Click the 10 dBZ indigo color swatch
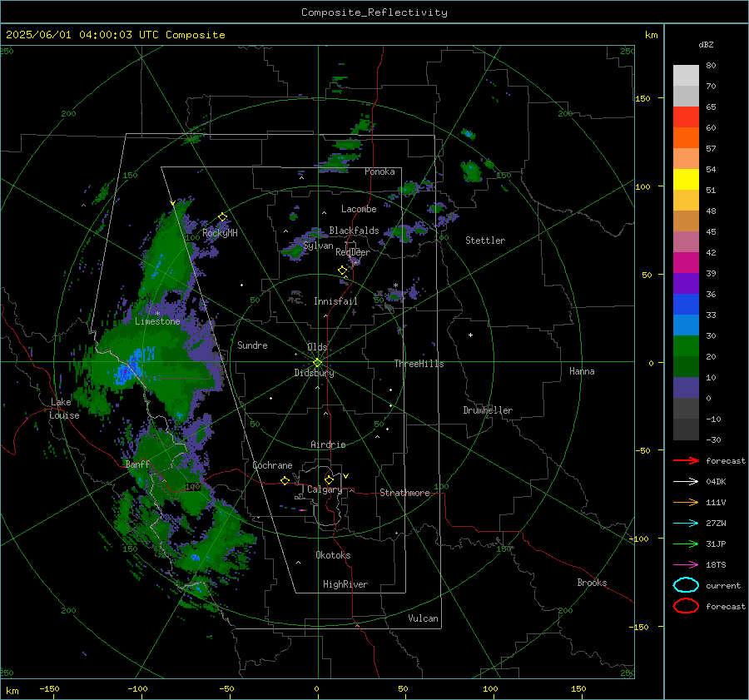Viewport: 749px width, 700px height. pos(686,387)
